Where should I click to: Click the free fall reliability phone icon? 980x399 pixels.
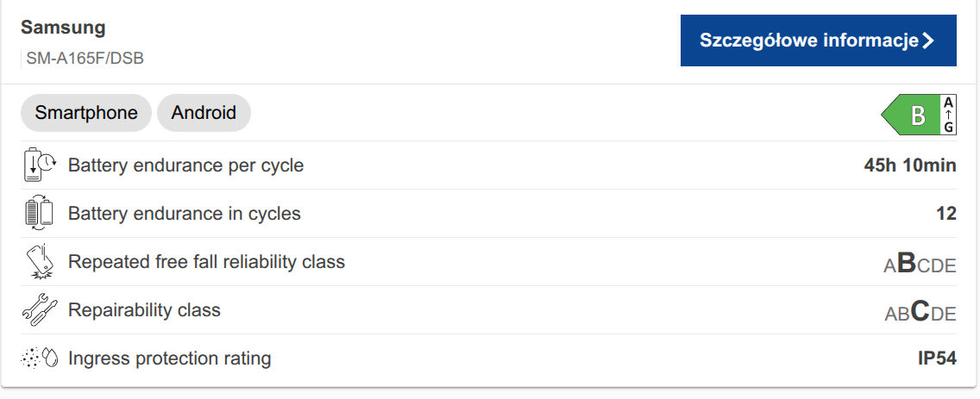(x=39, y=261)
